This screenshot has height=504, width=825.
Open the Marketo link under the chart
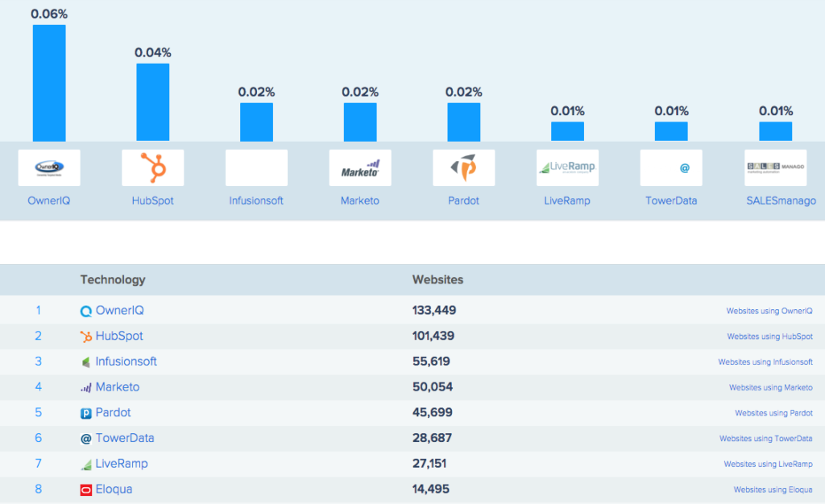(x=360, y=200)
